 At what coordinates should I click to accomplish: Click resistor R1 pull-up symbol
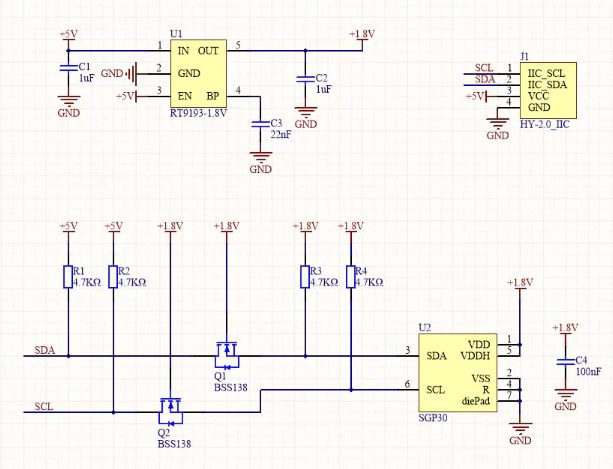(68, 277)
